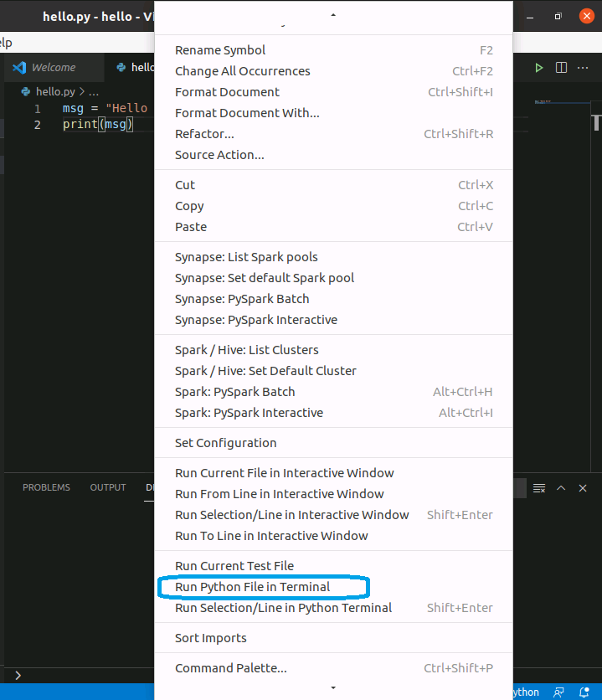
Task: Choose Sort Imports in context menu
Action: pyautogui.click(x=210, y=638)
